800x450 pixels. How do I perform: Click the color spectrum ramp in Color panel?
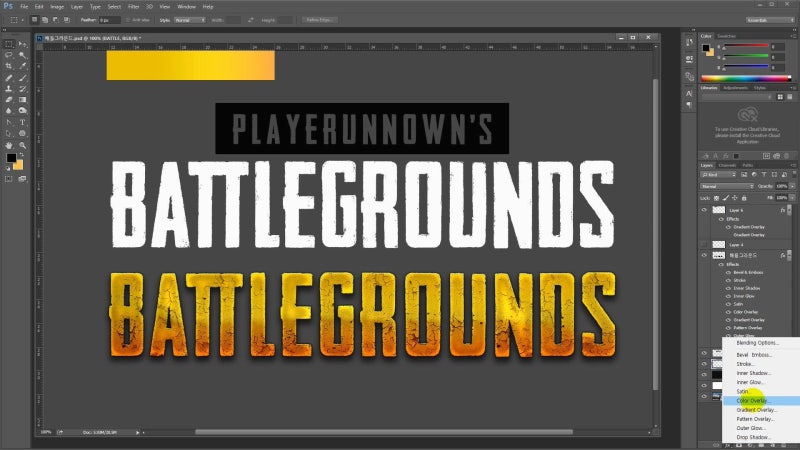(x=746, y=78)
